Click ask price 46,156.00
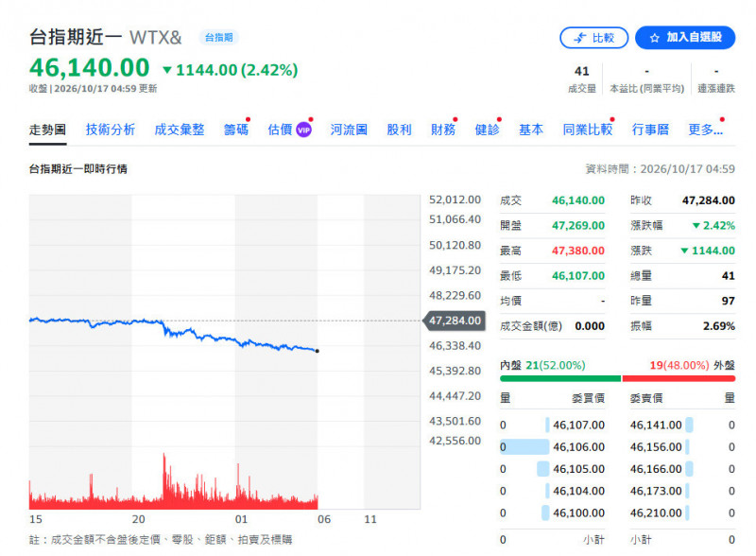The image size is (756, 556). pos(656,447)
